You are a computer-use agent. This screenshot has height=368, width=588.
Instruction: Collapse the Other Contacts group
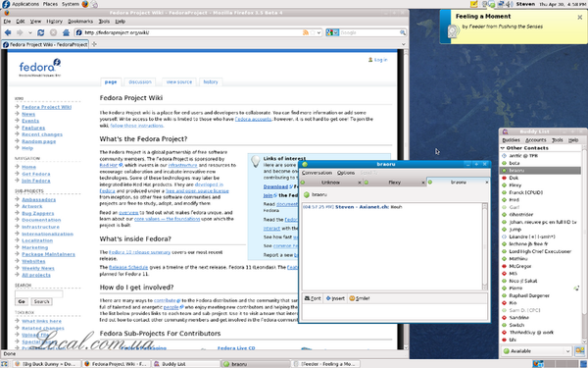(x=503, y=148)
